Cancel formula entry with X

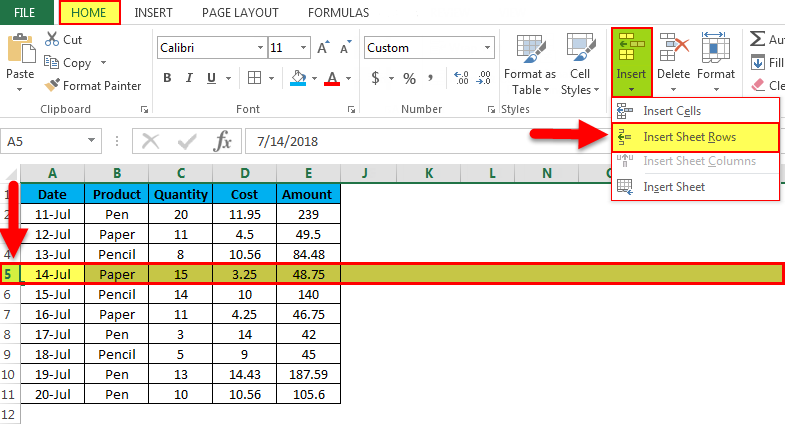(150, 142)
